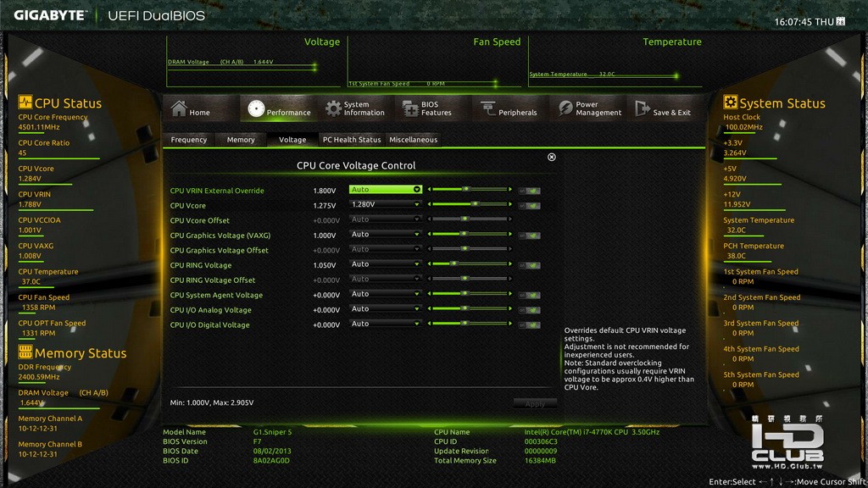Click the CPU Status heading icon
Screen dimensions: 868x488
(x=25, y=103)
